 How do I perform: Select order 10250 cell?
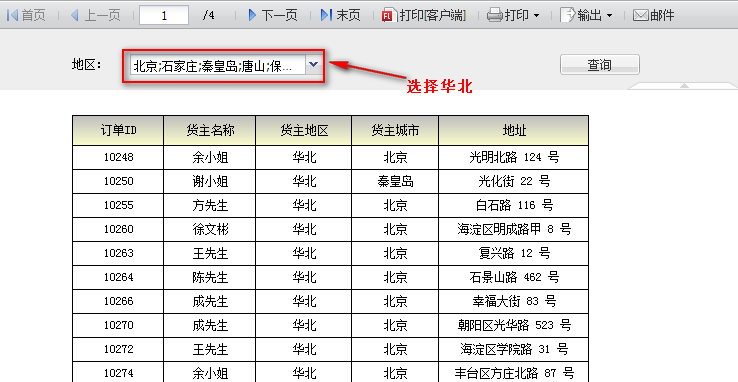click(x=118, y=181)
